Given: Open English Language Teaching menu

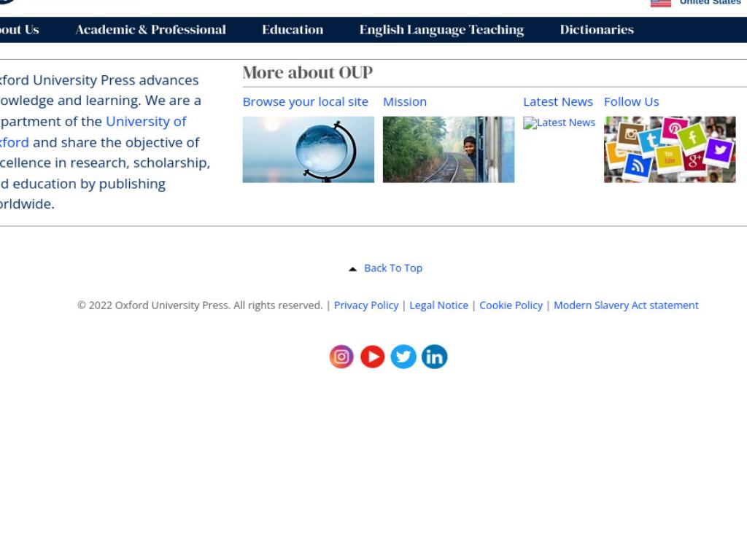Looking at the screenshot, I should pyautogui.click(x=441, y=29).
